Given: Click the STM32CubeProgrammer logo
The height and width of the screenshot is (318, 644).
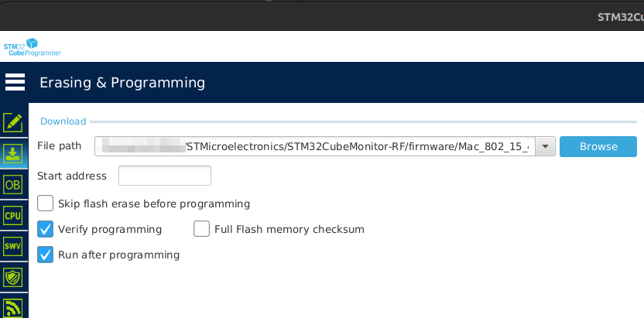Looking at the screenshot, I should pos(32,47).
